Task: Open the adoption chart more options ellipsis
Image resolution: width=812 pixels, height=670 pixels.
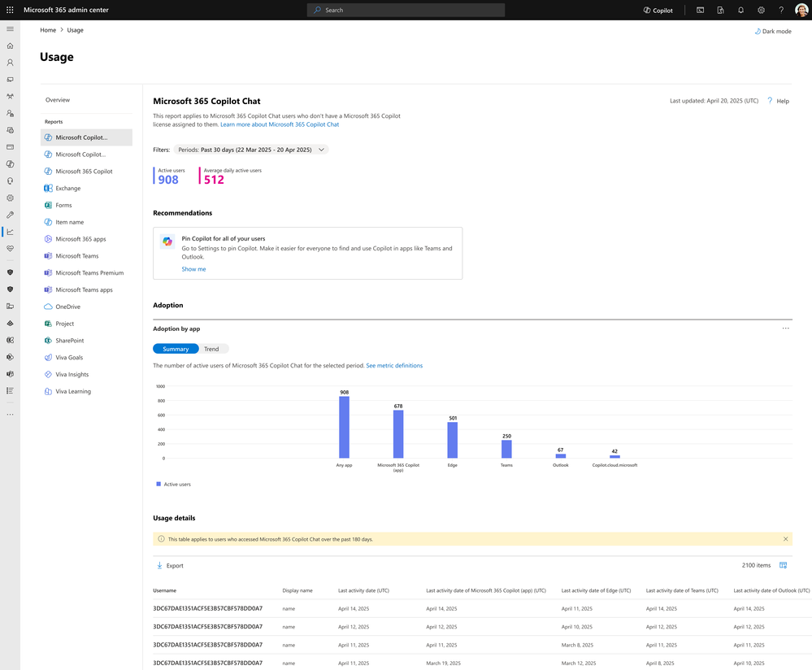Action: pyautogui.click(x=786, y=328)
